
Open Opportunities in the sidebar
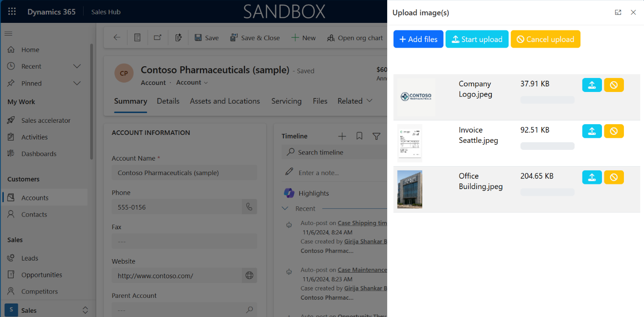pos(42,275)
